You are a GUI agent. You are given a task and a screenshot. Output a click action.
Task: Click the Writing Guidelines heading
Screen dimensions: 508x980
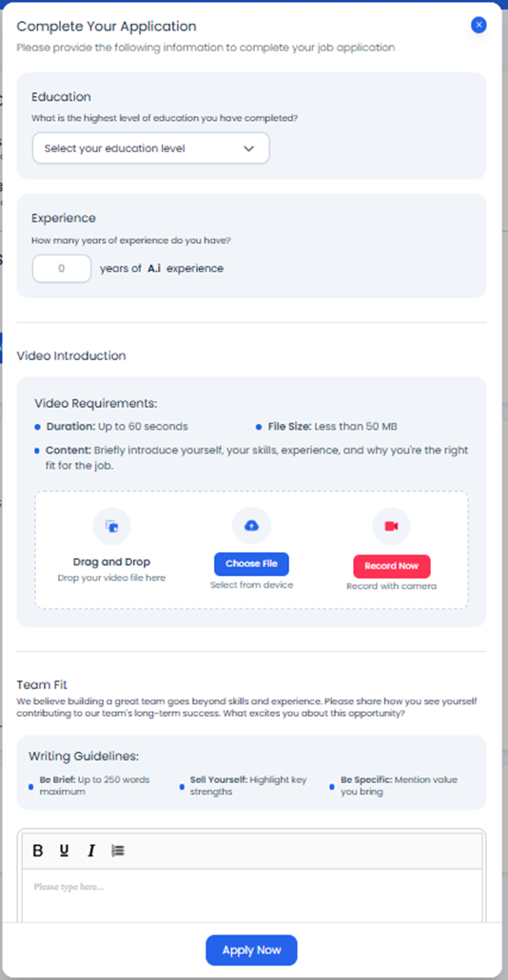click(84, 757)
